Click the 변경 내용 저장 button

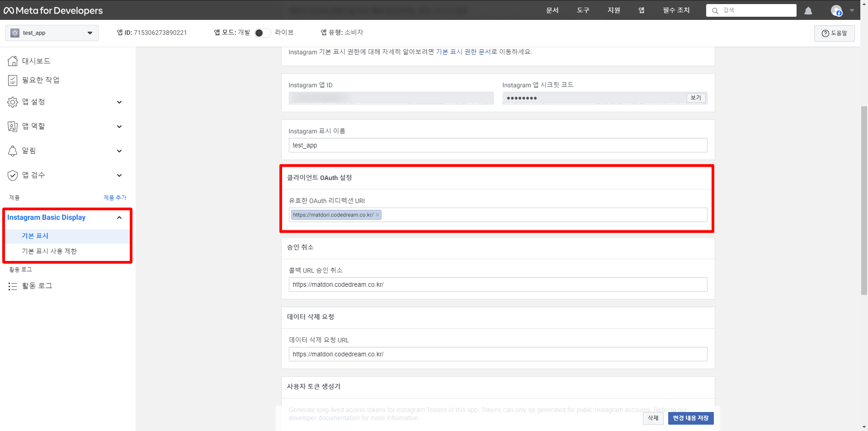point(691,418)
